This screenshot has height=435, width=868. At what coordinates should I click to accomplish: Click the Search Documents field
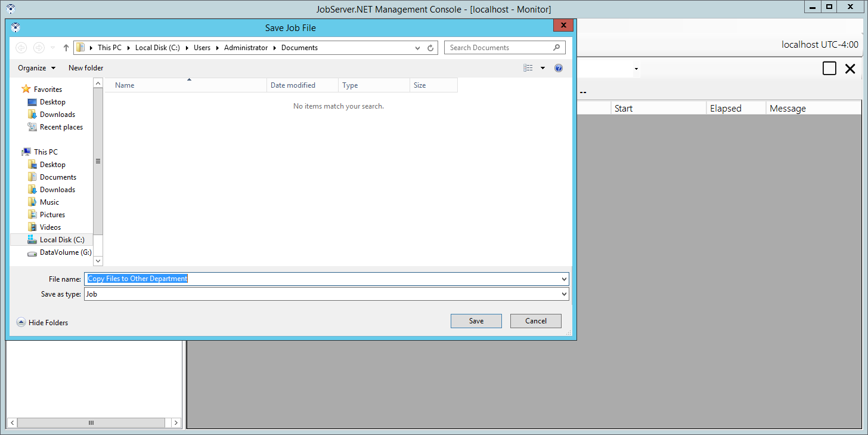[x=498, y=48]
